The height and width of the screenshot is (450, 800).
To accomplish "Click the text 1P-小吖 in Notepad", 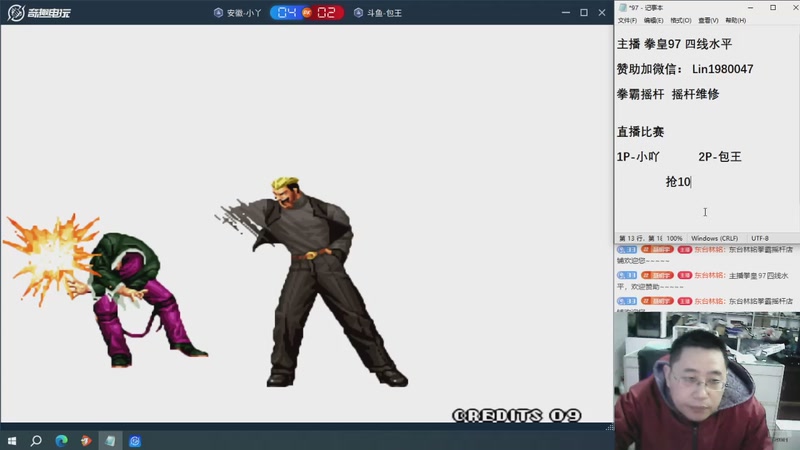I will 638,157.
